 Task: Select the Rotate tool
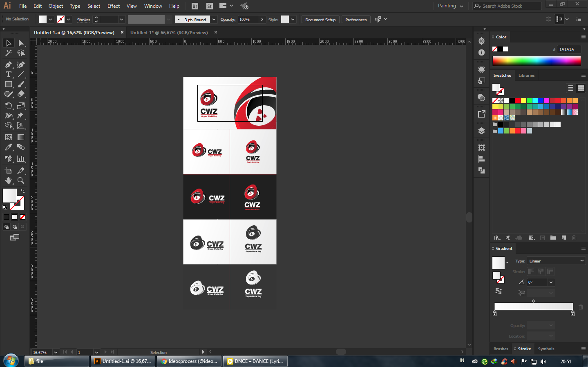pos(8,106)
